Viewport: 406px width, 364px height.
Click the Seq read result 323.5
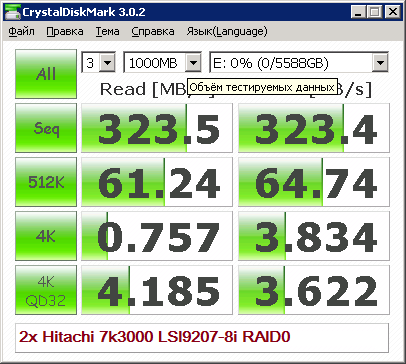(157, 128)
